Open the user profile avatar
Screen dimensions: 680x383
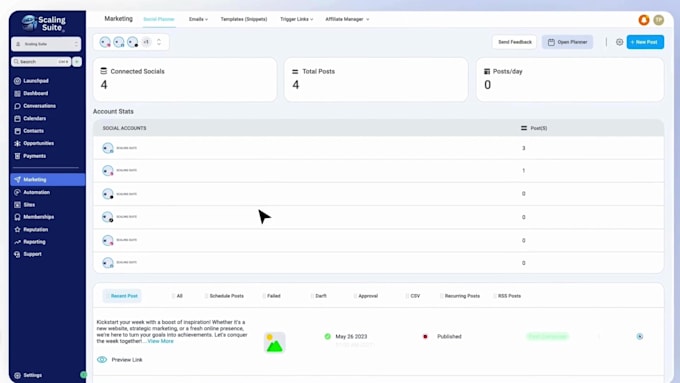658,20
